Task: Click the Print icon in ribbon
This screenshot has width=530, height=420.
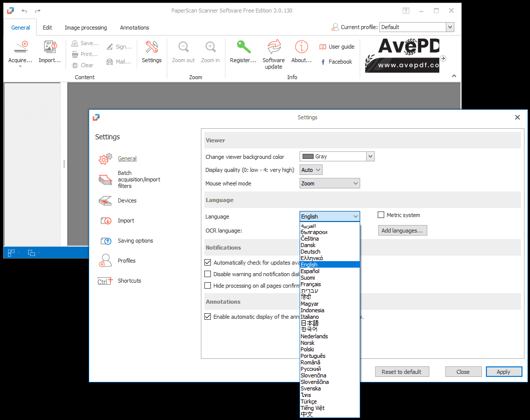Action: [x=75, y=54]
